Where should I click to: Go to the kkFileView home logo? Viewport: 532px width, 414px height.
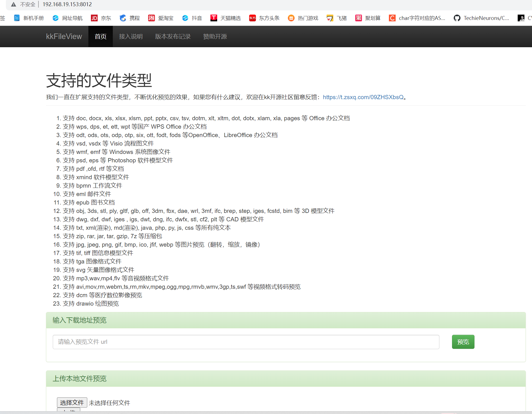[64, 36]
